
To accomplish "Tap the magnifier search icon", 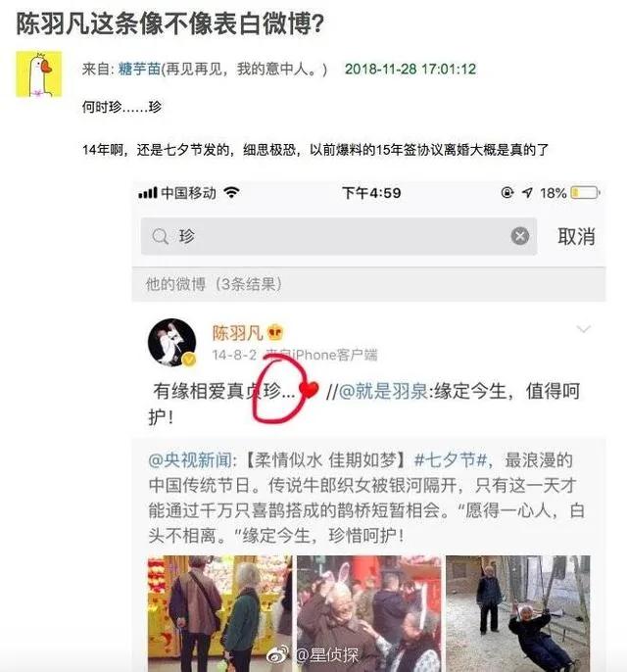I will pos(161,236).
